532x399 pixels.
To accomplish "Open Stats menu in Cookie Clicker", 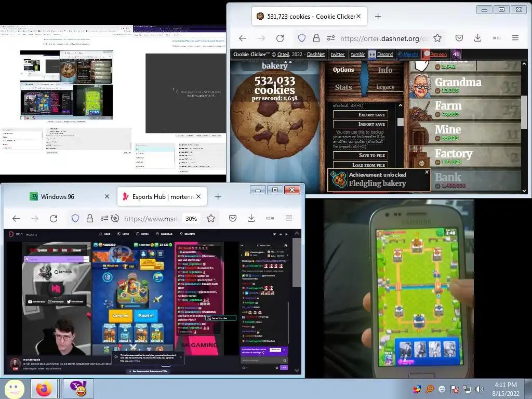I will tap(343, 87).
